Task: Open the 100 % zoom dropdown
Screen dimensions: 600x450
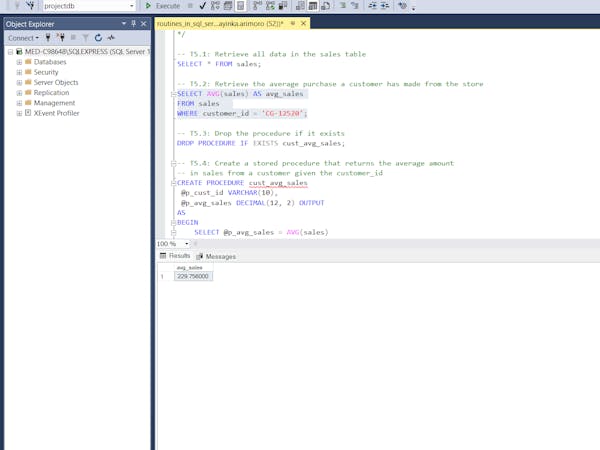Action: click(x=187, y=244)
